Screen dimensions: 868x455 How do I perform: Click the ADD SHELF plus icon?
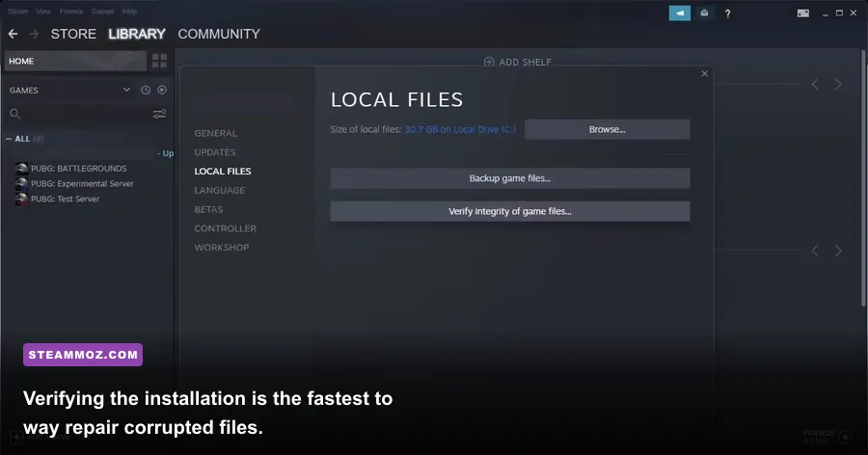coord(489,62)
